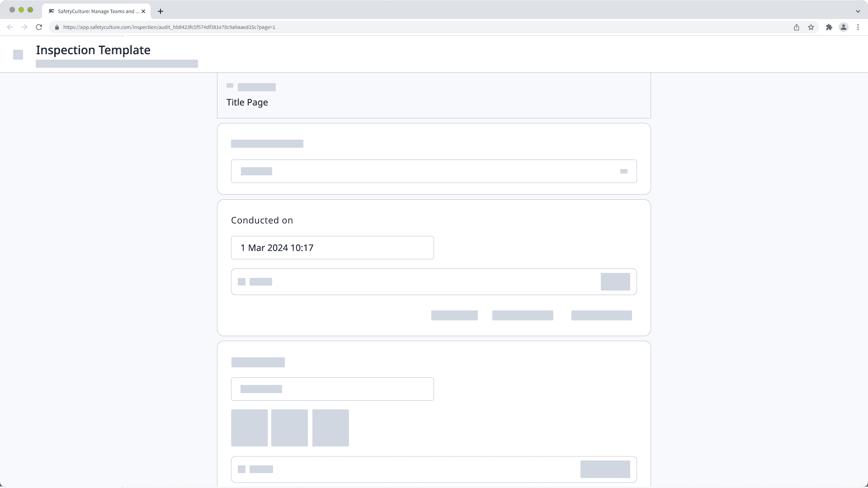Click the square icon beside Inspection Template
This screenshot has height=488, width=868.
(x=18, y=55)
